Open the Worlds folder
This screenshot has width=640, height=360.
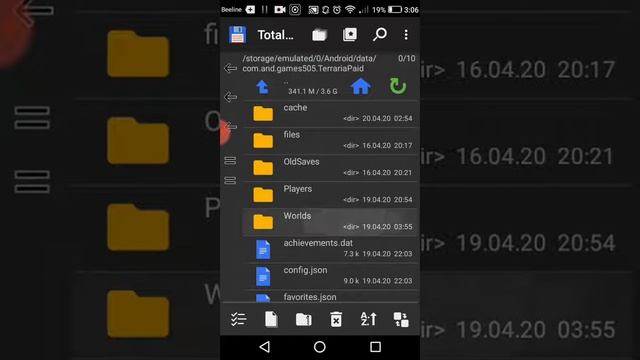pos(331,221)
